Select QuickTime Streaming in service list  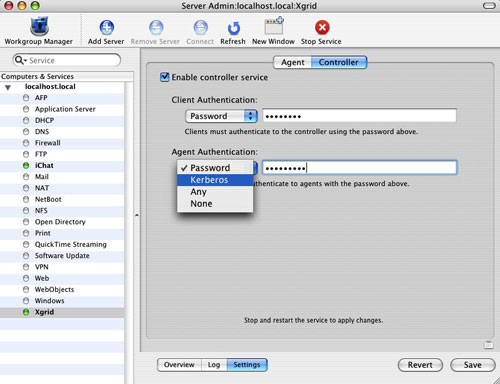(71, 245)
